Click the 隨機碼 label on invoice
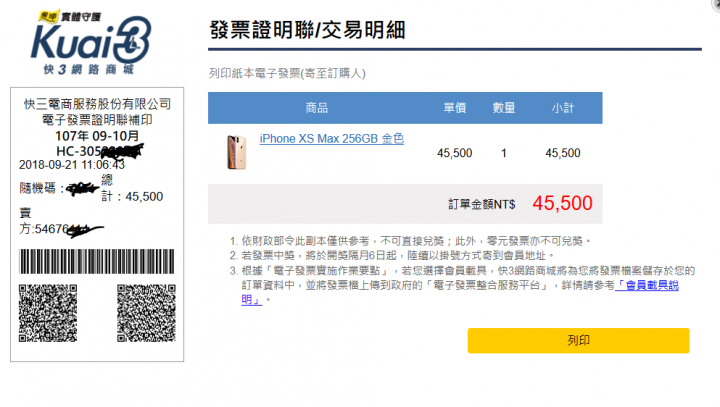This screenshot has height=407, width=720. point(37,188)
